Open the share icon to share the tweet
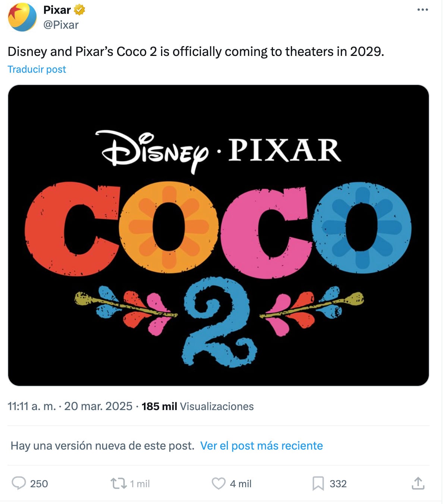Viewport: 443px width, 504px height. click(418, 483)
